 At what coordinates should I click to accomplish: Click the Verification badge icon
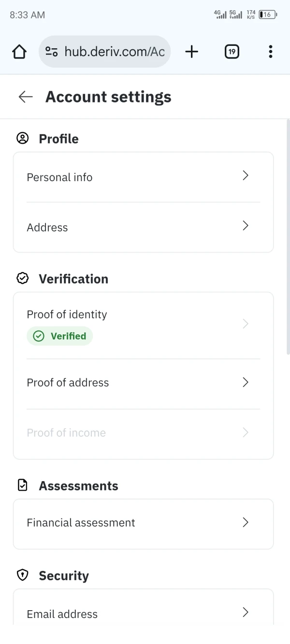(22, 279)
